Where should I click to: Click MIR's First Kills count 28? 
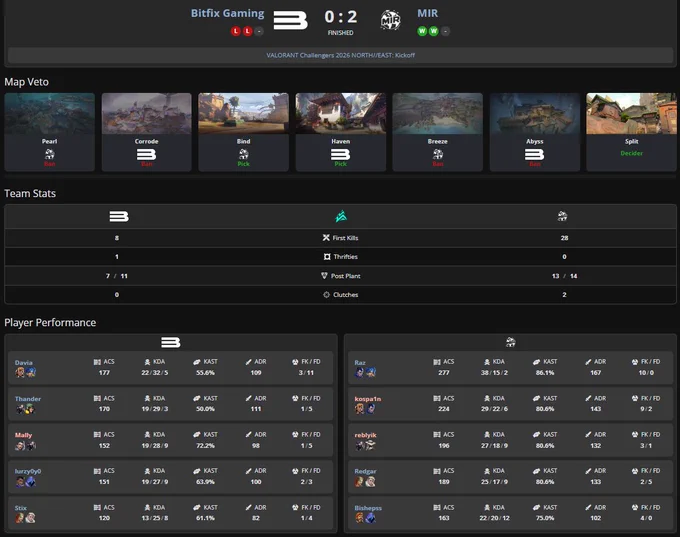pyautogui.click(x=564, y=238)
